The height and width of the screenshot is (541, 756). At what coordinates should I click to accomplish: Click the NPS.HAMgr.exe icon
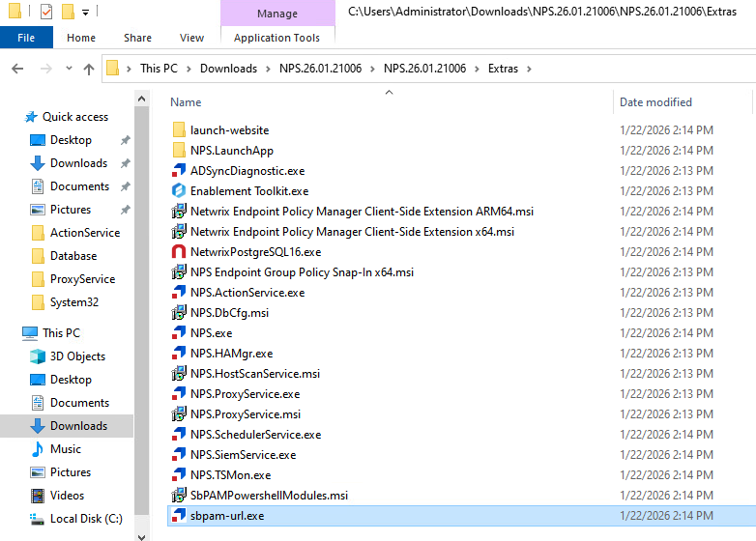pyautogui.click(x=179, y=354)
